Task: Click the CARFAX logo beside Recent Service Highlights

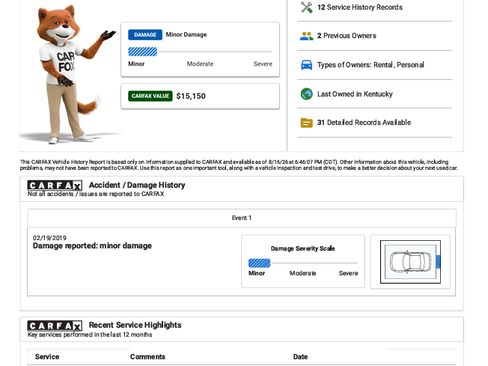Action: pyautogui.click(x=55, y=325)
